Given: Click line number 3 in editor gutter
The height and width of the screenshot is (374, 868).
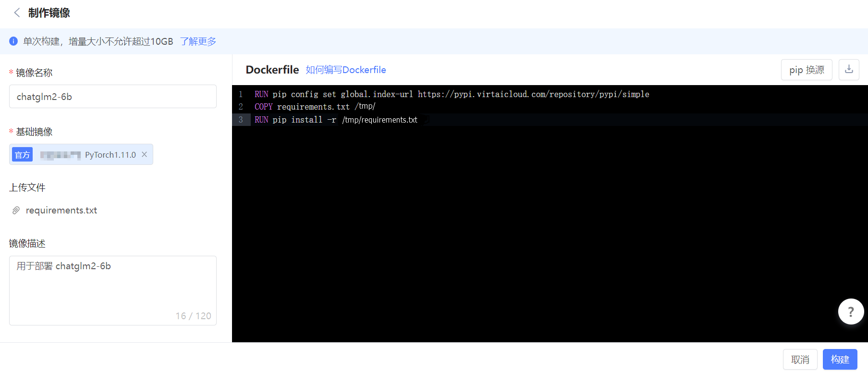Looking at the screenshot, I should click(241, 120).
